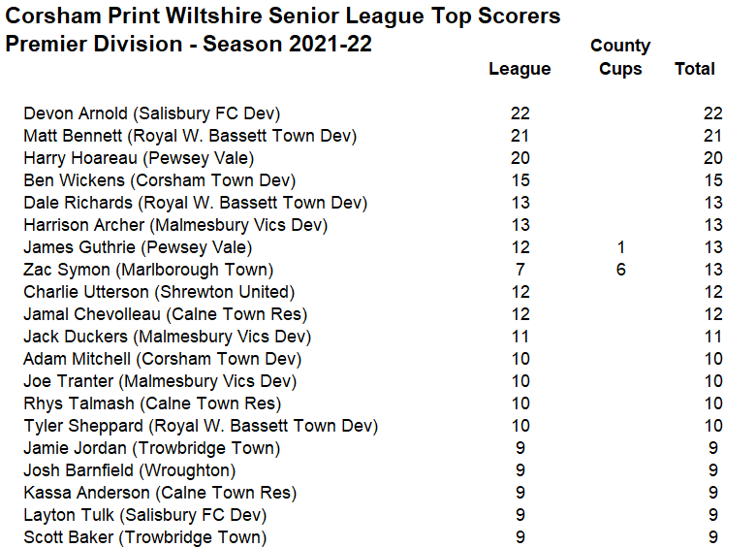
Task: Click the County Cups column header
Action: tap(620, 57)
